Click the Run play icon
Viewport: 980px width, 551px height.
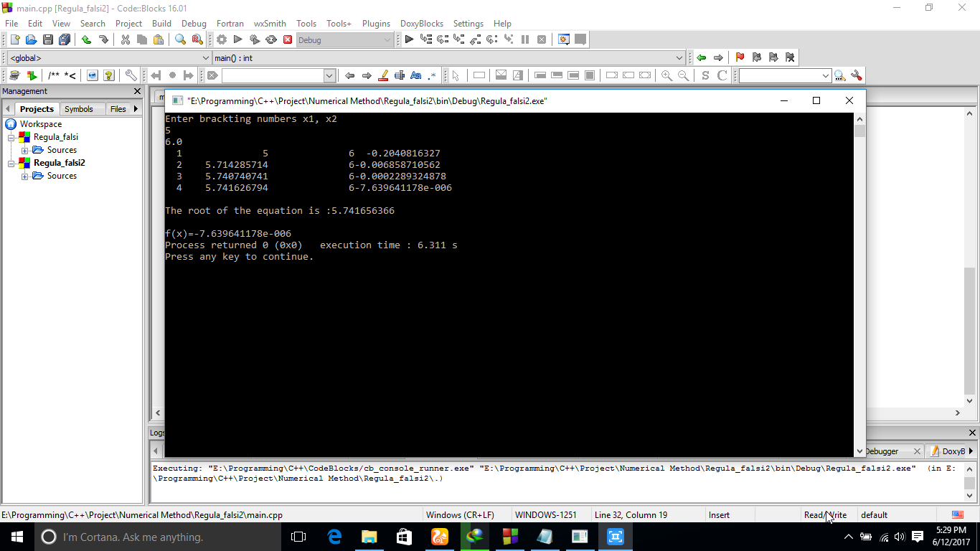(x=238, y=40)
